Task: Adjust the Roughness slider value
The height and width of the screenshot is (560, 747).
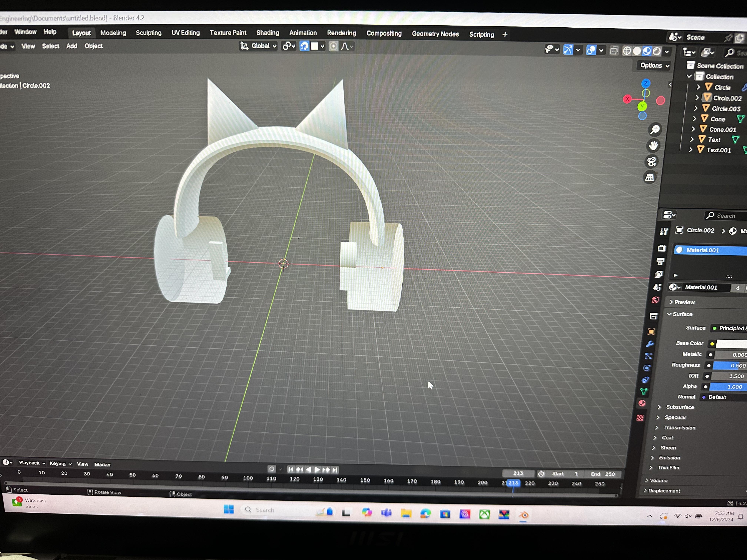Action: tap(730, 366)
